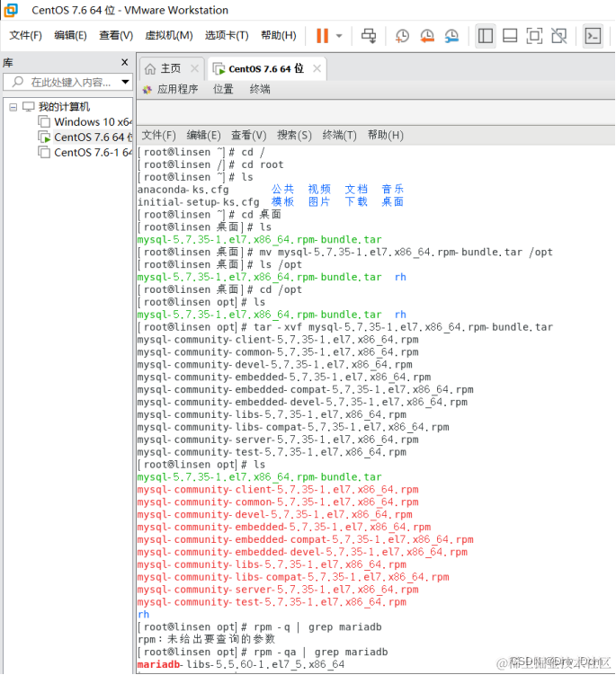Close the library panel
This screenshot has height=675, width=616.
click(x=124, y=62)
